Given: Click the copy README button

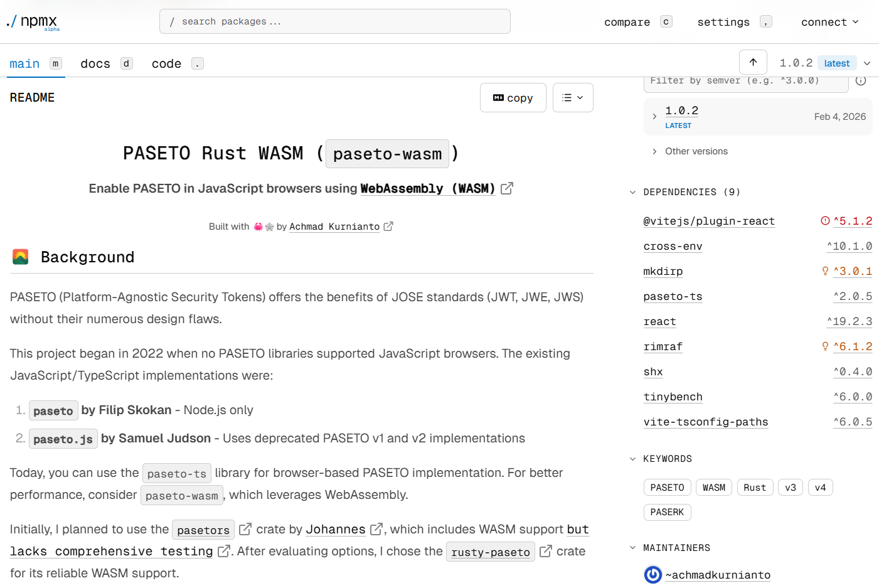Looking at the screenshot, I should [513, 97].
